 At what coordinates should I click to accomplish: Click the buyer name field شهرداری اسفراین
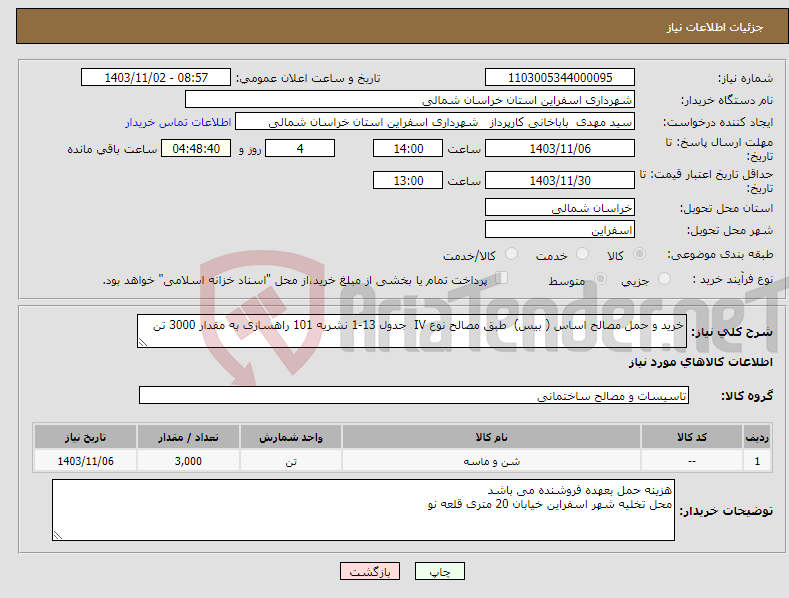(410, 100)
